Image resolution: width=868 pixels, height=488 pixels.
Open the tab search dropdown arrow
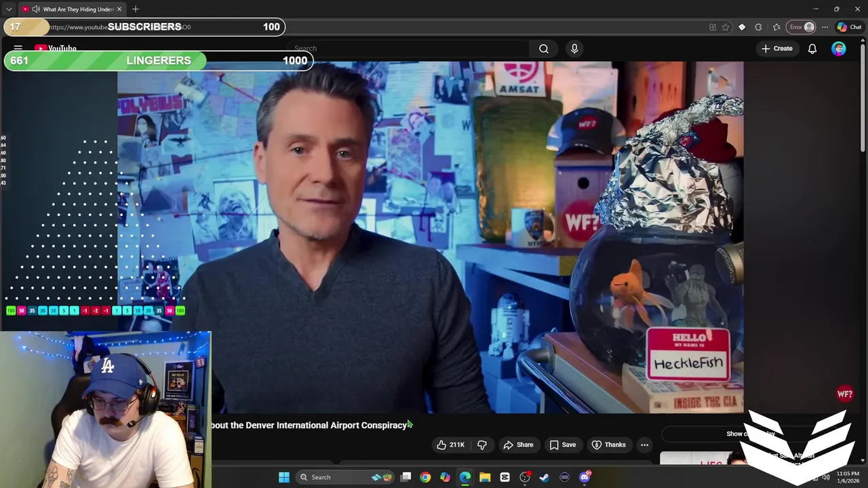[8, 9]
